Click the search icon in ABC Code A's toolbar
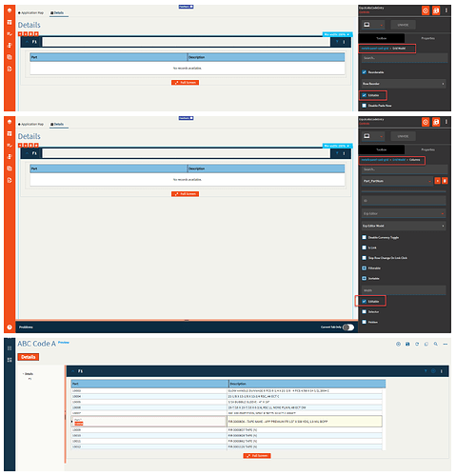456x476 pixels. pos(436,344)
